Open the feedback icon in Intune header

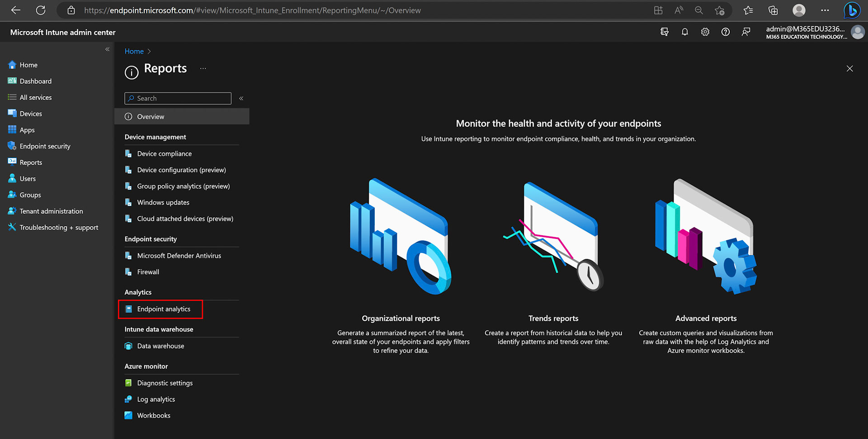(746, 32)
